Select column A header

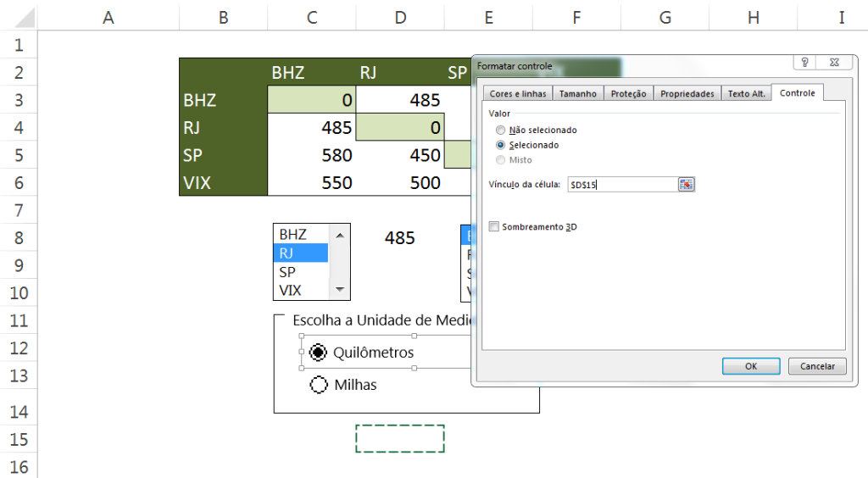[108, 17]
